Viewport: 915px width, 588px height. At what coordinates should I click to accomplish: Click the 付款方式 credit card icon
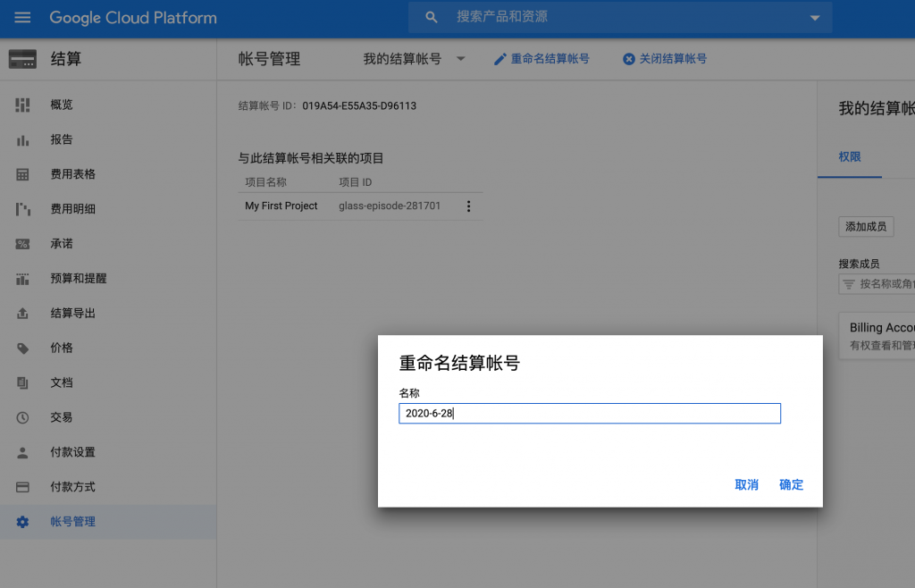tap(22, 487)
